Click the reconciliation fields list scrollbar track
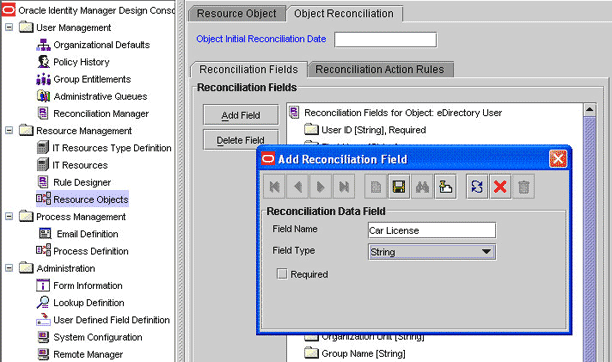 590,238
